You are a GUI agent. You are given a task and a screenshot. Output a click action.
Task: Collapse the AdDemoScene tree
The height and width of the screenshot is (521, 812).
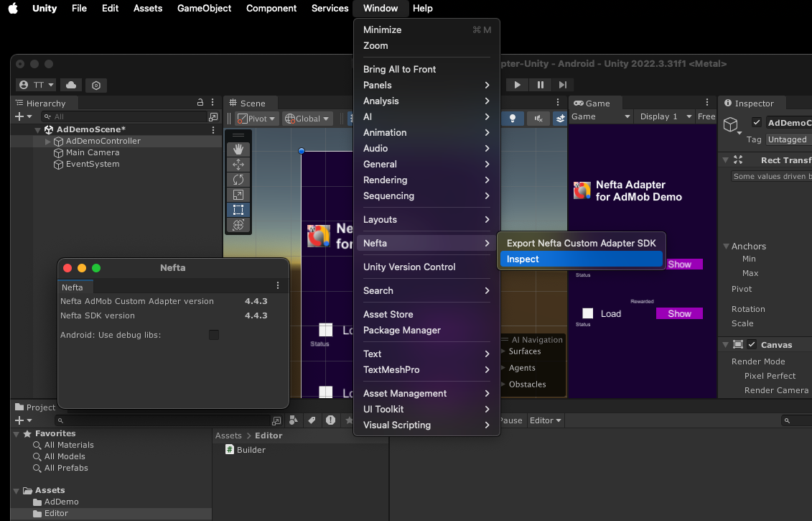tap(38, 130)
